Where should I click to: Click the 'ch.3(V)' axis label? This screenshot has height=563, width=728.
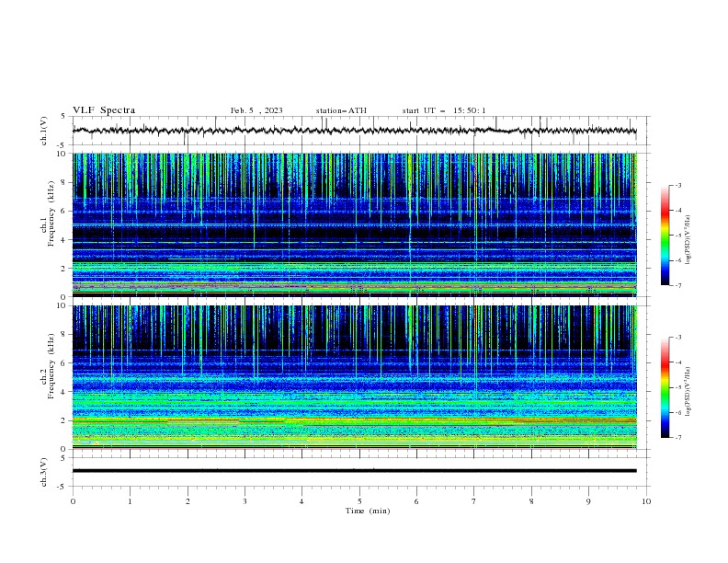[44, 472]
